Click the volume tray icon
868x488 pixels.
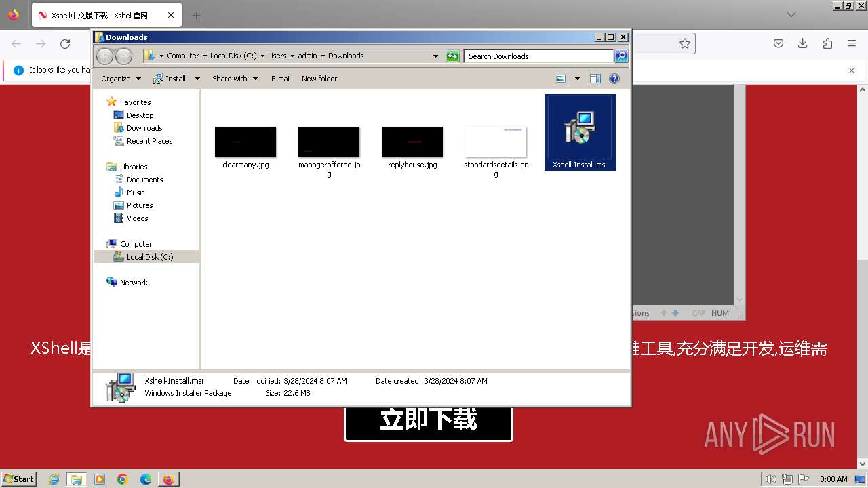[771, 479]
